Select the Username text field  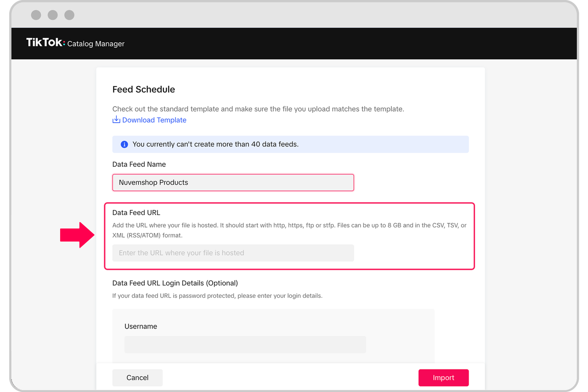coord(245,345)
